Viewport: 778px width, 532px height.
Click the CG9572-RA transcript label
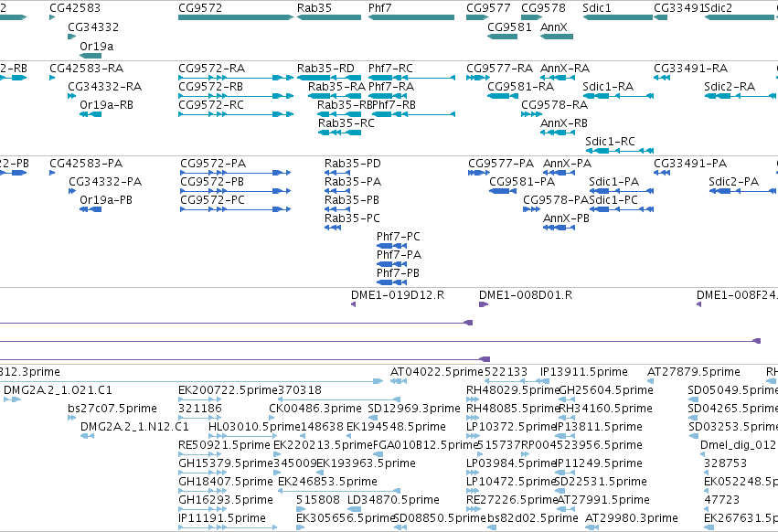(x=212, y=68)
